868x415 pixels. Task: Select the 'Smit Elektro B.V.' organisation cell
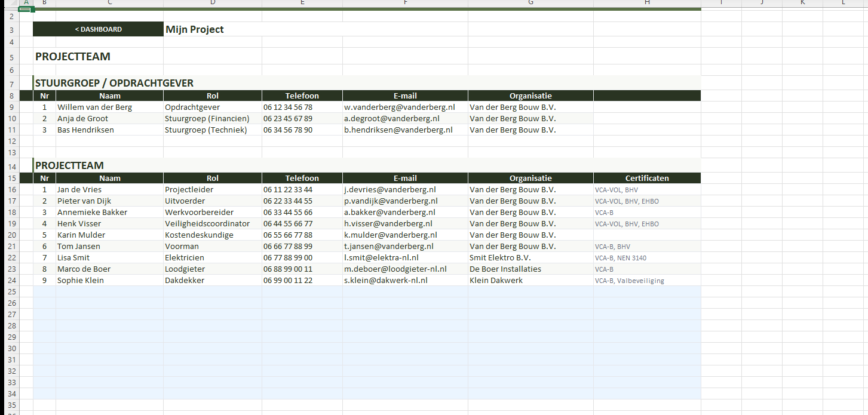pos(500,258)
